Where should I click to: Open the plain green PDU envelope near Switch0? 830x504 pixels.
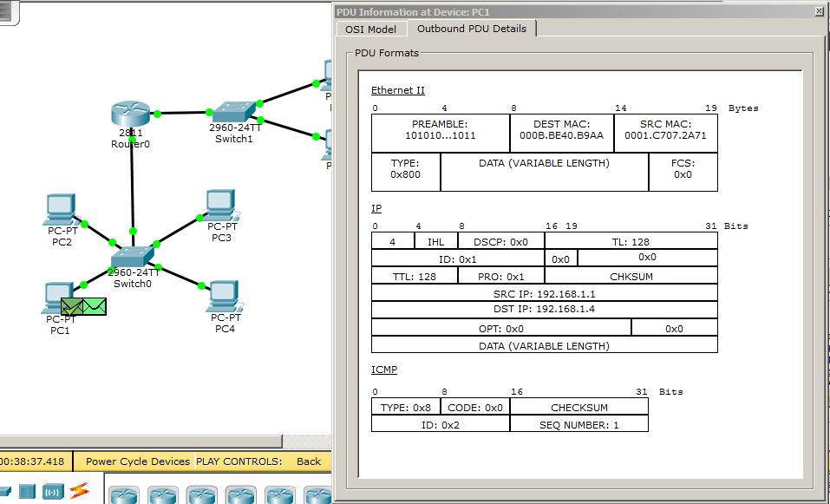coord(95,306)
